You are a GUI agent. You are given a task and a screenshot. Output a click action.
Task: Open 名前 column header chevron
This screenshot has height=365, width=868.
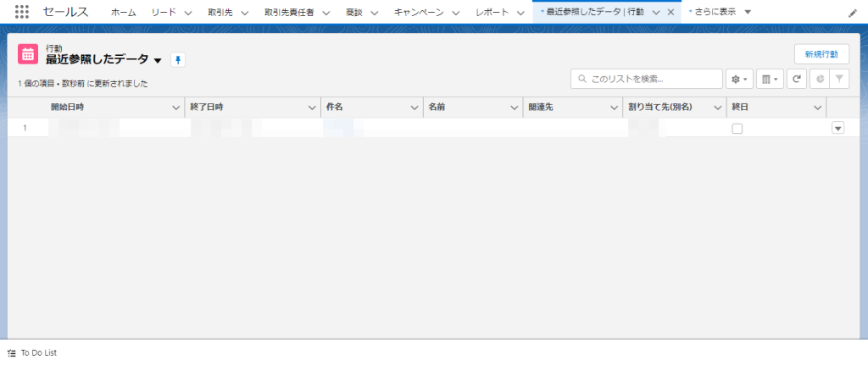click(x=515, y=108)
